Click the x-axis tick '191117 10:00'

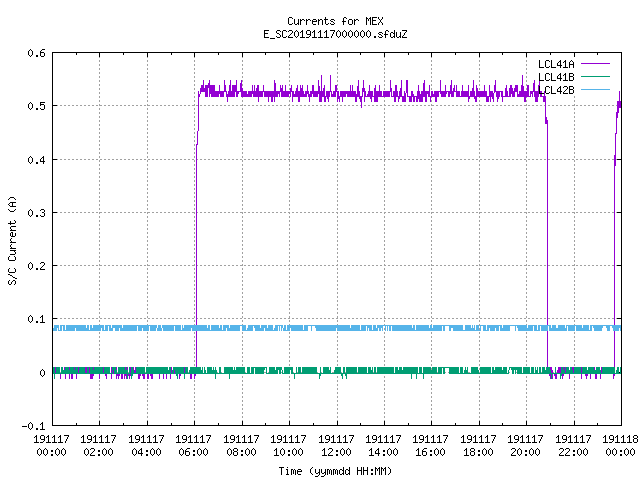point(288,446)
